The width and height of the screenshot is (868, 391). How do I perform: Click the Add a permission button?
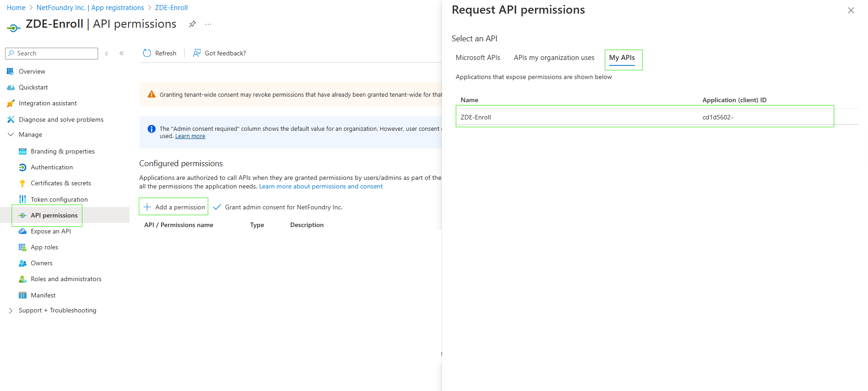(174, 207)
